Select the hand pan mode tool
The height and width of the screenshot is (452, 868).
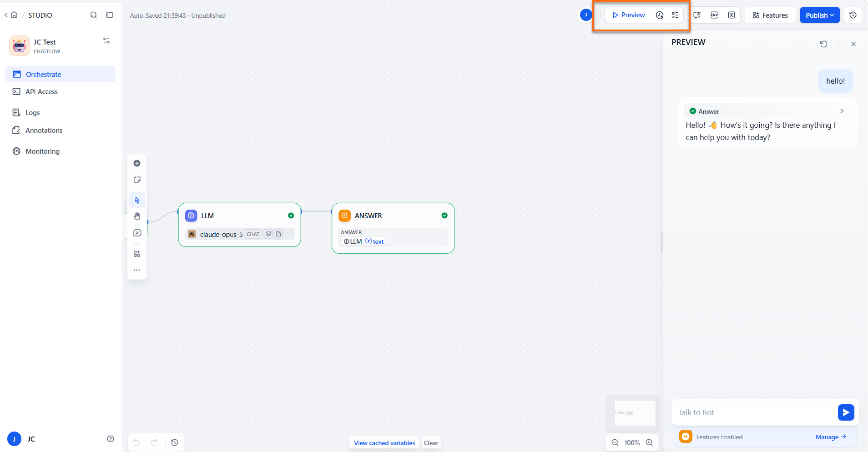click(137, 216)
